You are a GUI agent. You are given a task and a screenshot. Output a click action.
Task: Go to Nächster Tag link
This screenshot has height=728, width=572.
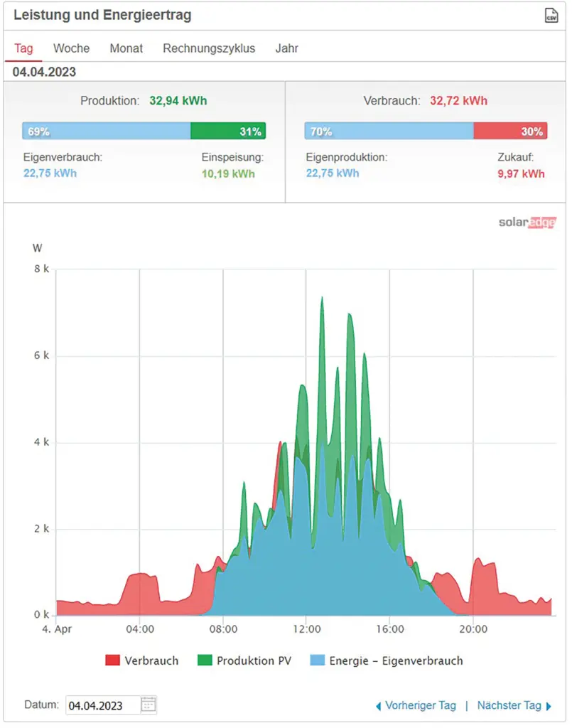(509, 706)
